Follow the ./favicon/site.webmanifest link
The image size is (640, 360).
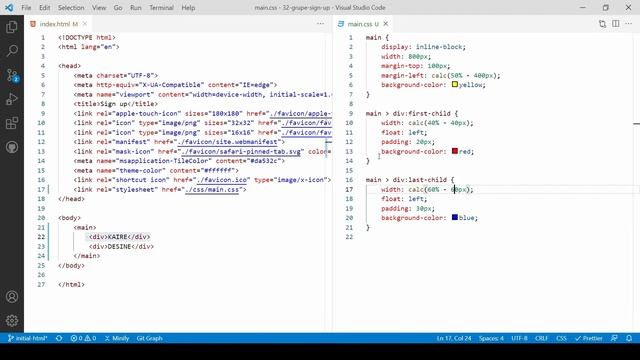[228, 142]
